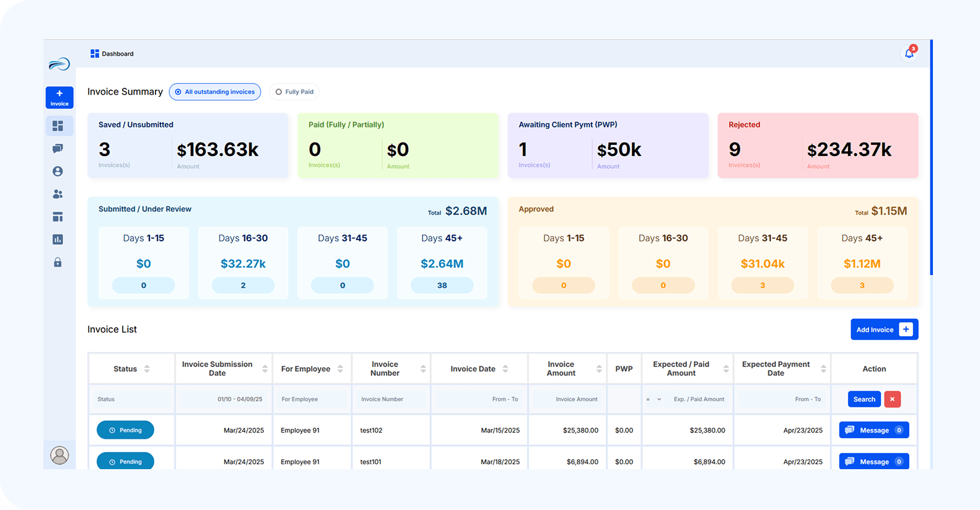Image resolution: width=980 pixels, height=510 pixels.
Task: Sort the table by Status column
Action: pyautogui.click(x=147, y=369)
